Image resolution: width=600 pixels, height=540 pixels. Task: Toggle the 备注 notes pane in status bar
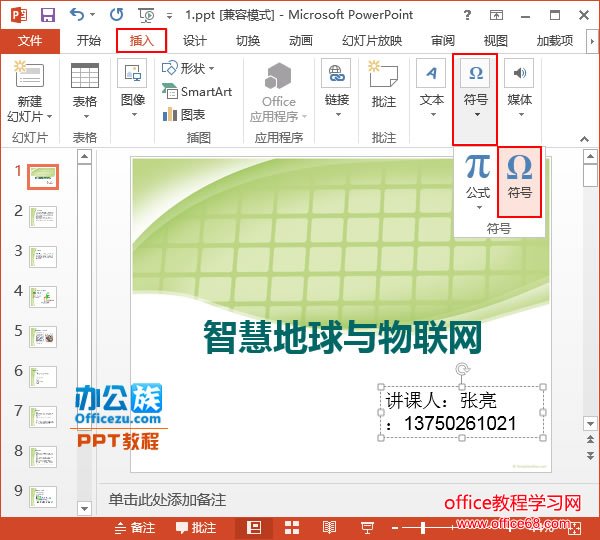coord(135,528)
